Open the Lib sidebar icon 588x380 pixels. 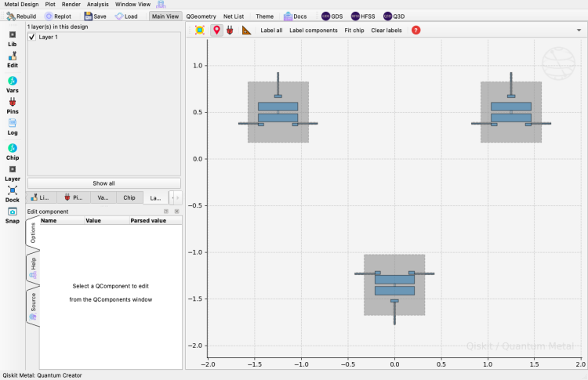coord(13,38)
